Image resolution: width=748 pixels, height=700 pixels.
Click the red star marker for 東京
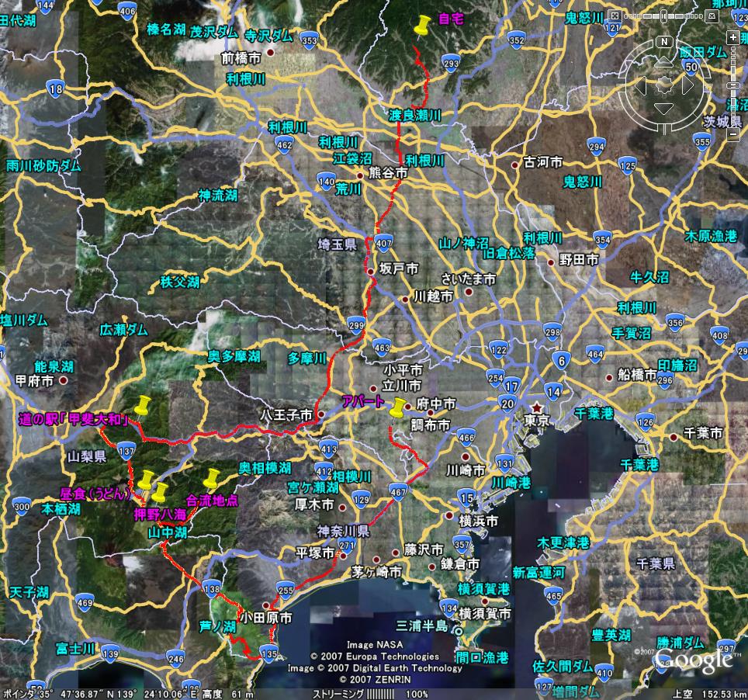[536, 407]
